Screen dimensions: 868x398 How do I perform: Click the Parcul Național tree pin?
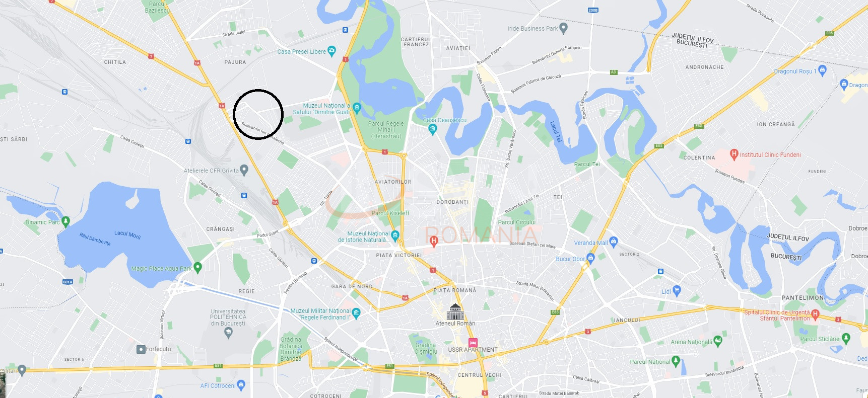(x=676, y=361)
